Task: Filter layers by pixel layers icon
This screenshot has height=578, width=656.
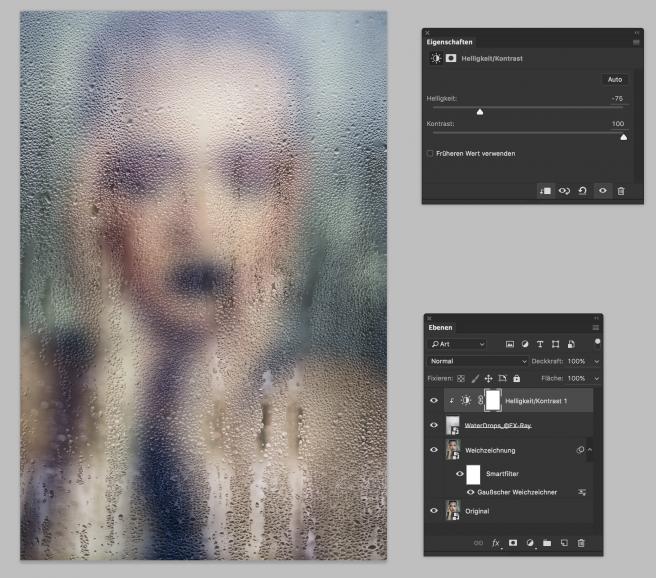Action: pos(510,344)
